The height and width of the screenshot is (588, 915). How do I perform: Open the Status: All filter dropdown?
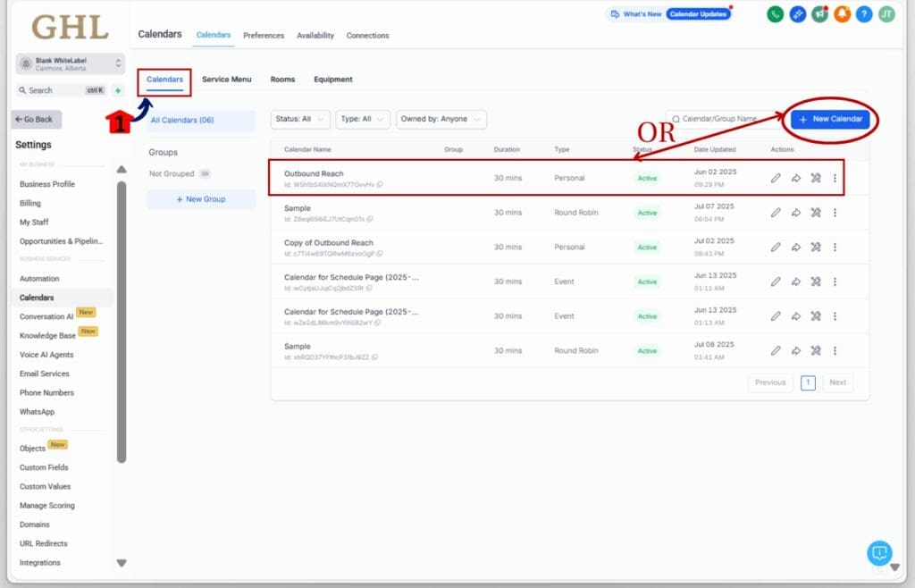tap(300, 119)
